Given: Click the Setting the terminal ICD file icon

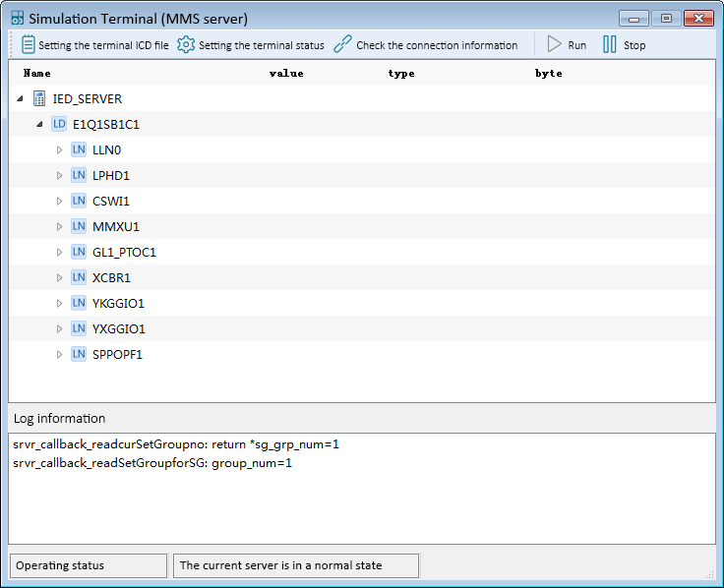Looking at the screenshot, I should click(x=28, y=44).
